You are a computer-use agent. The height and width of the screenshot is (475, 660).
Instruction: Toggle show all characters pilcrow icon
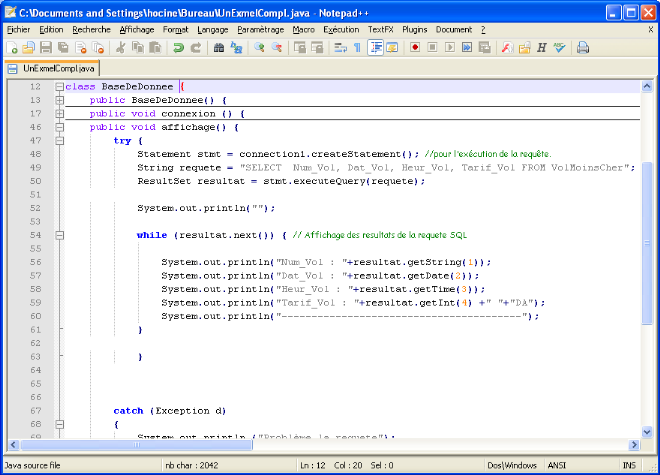pos(357,47)
